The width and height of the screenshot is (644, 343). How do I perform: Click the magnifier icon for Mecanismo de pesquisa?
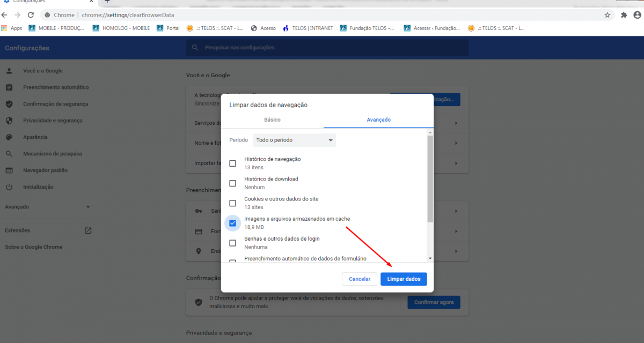[9, 154]
